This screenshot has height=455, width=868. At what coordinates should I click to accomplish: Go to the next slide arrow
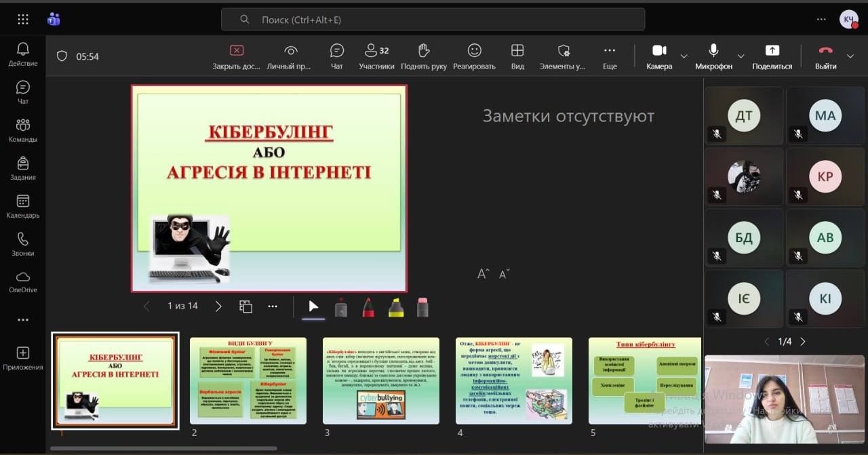pos(218,306)
